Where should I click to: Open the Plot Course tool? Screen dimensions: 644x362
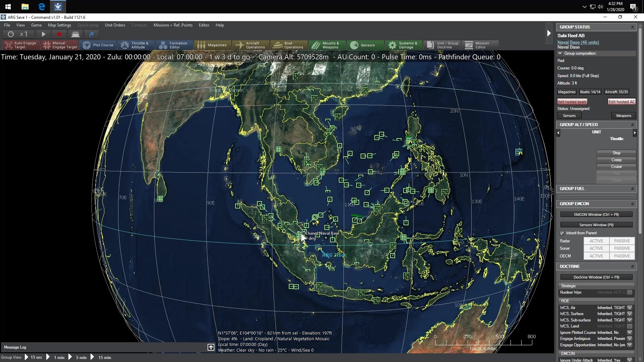click(98, 45)
